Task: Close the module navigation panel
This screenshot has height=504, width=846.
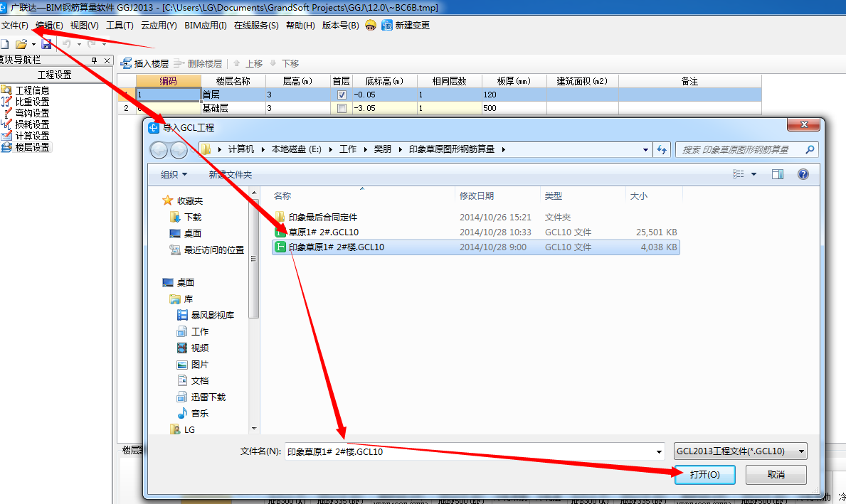Action: point(107,60)
